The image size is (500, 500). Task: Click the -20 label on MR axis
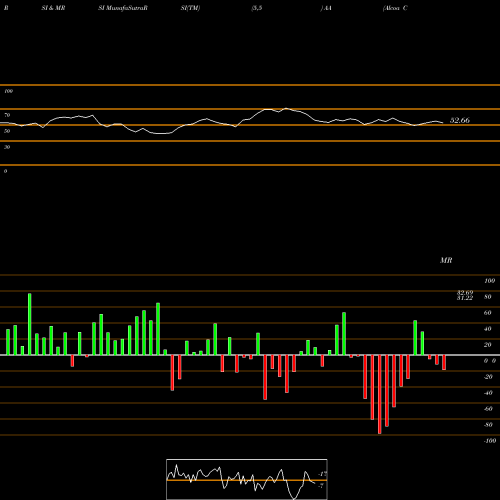click(488, 377)
